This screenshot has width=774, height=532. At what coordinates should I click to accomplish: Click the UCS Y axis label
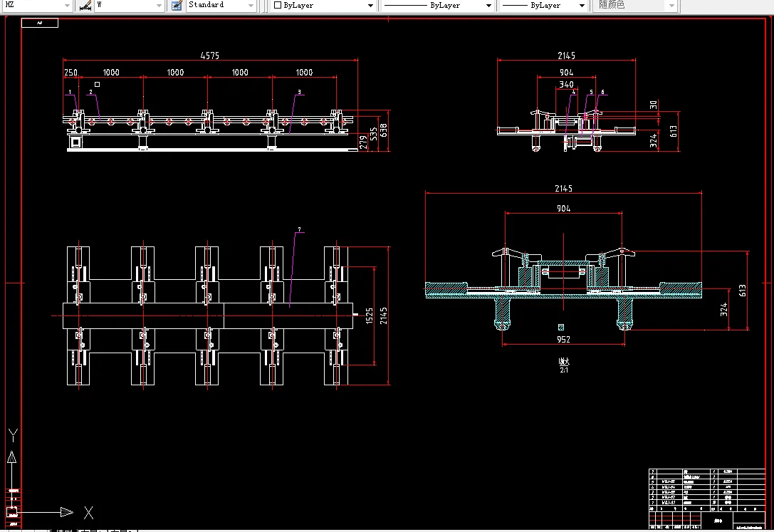click(x=14, y=434)
